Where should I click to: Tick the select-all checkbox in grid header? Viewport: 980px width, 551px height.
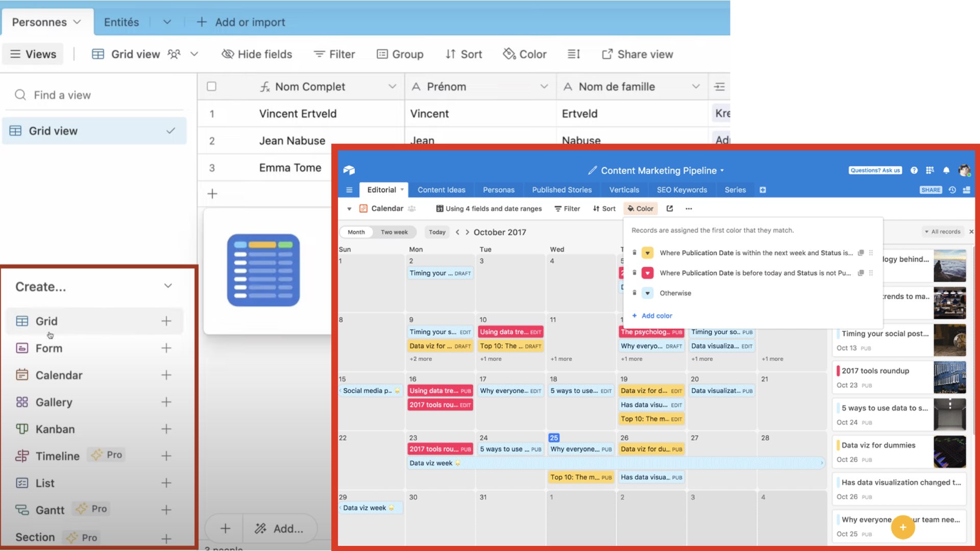coord(211,87)
